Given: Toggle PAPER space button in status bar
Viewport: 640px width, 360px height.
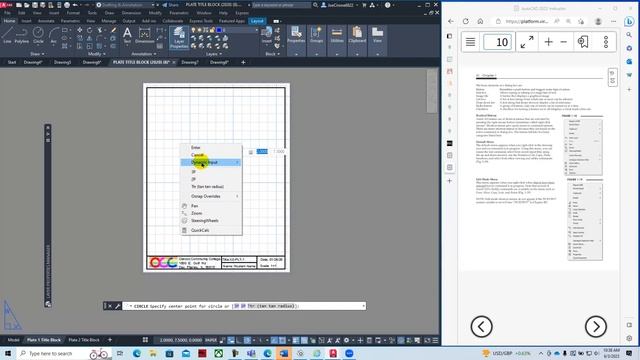Looking at the screenshot, I should click(211, 340).
